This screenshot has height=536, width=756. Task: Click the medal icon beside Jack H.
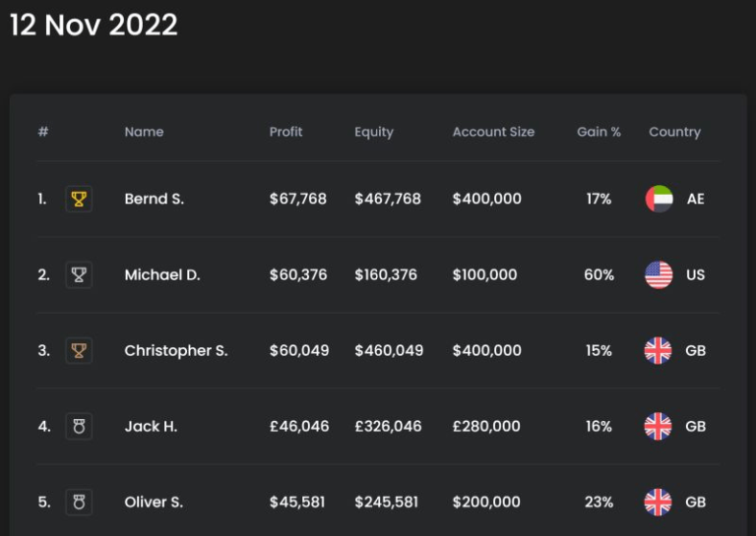point(79,426)
